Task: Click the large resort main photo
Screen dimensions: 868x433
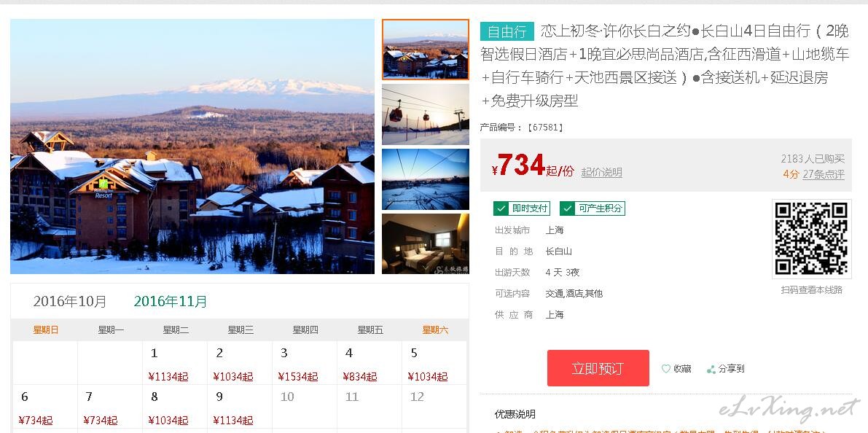Action: coord(192,147)
